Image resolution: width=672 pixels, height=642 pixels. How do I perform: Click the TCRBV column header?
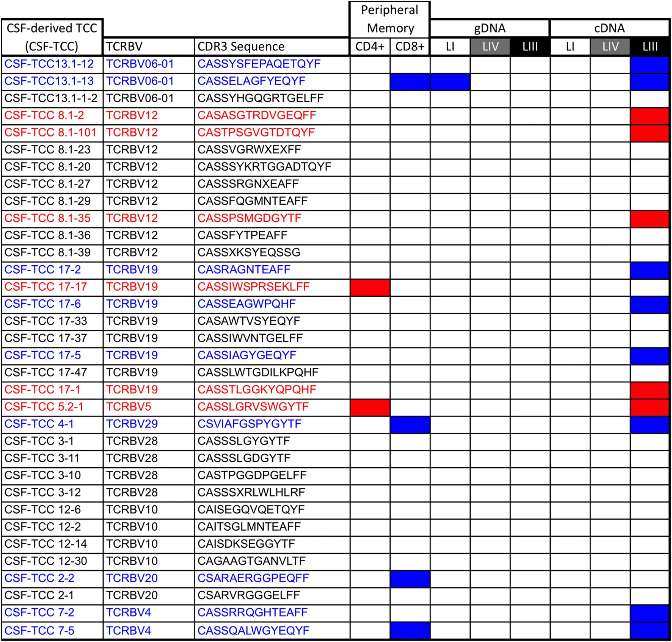(x=124, y=47)
